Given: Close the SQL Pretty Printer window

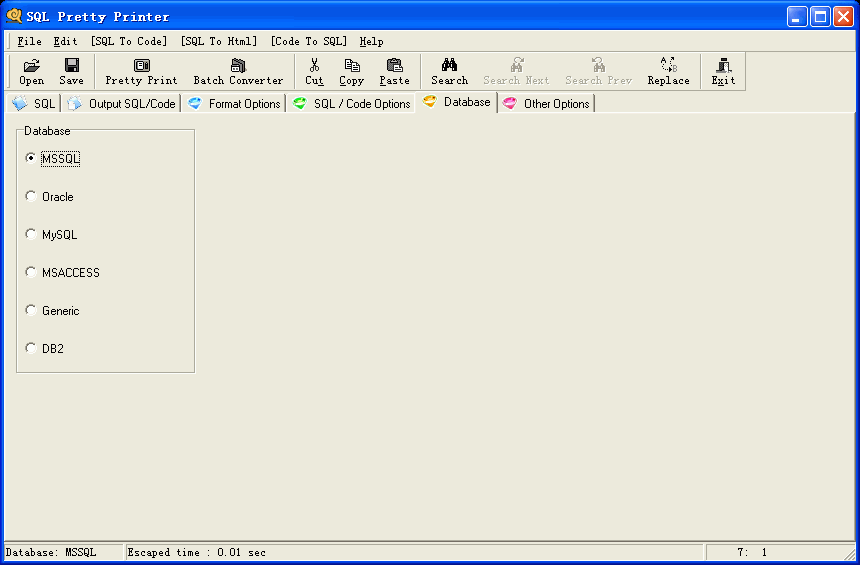Looking at the screenshot, I should point(843,16).
